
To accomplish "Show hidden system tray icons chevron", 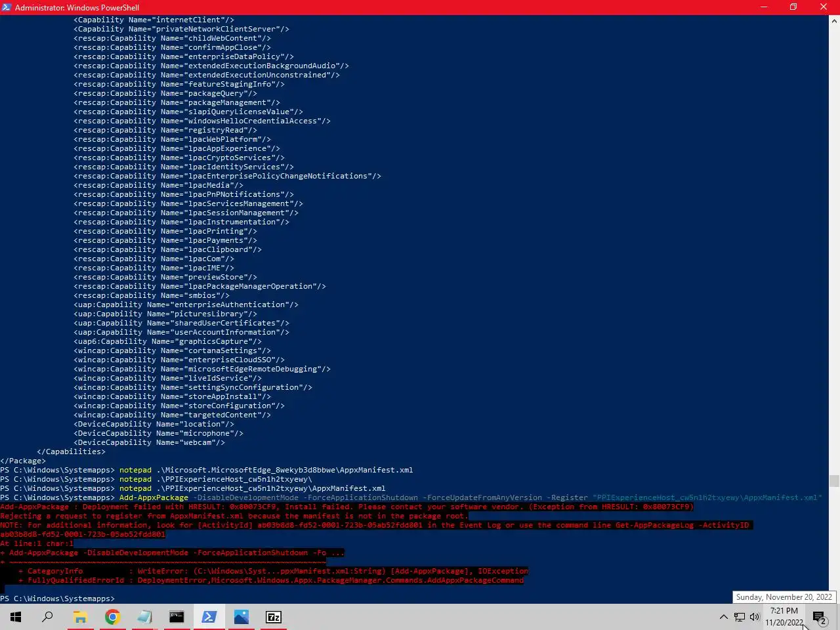I will click(723, 617).
